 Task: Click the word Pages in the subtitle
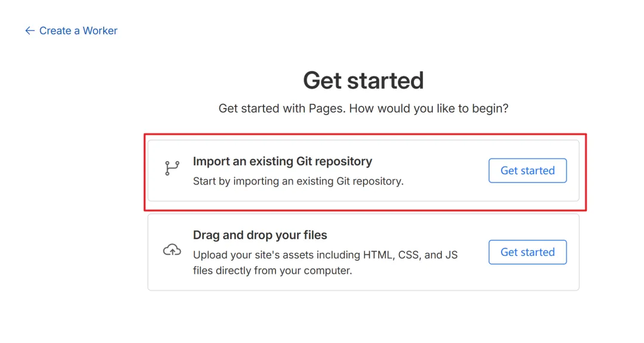point(327,109)
